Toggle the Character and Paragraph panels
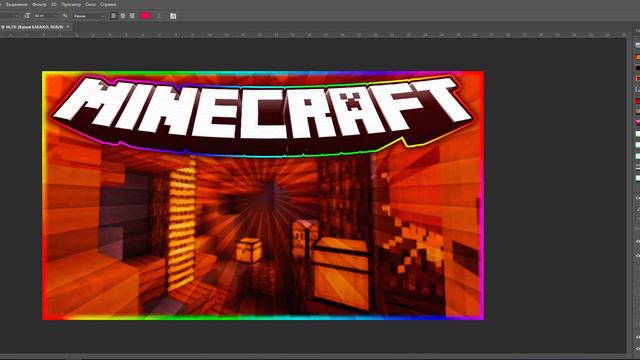 pyautogui.click(x=173, y=16)
